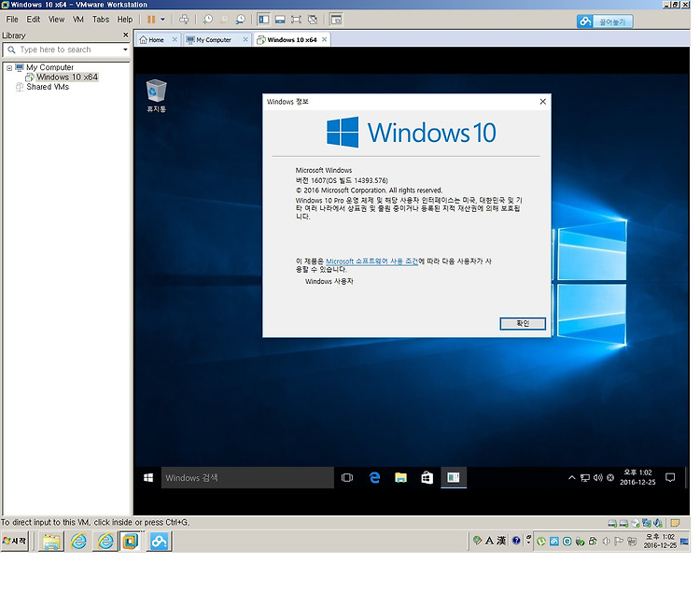The height and width of the screenshot is (592, 700).
Task: Enter full screen mode icon
Action: tap(296, 20)
